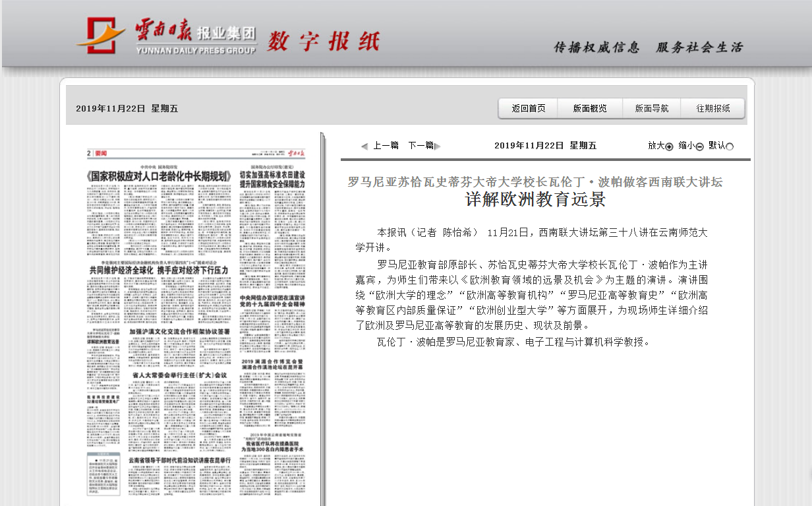Image resolution: width=812 pixels, height=506 pixels.
Task: Open the 返回首页 tab
Action: (529, 109)
